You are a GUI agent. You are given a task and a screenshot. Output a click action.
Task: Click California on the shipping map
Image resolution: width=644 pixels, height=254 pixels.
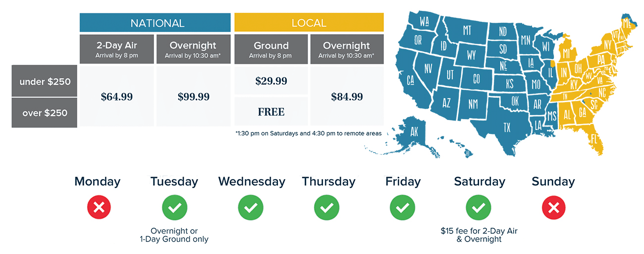point(411,79)
